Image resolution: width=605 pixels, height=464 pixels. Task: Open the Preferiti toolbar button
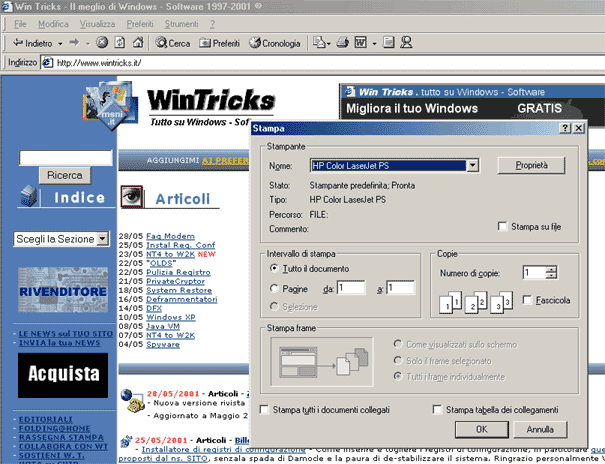pos(219,43)
